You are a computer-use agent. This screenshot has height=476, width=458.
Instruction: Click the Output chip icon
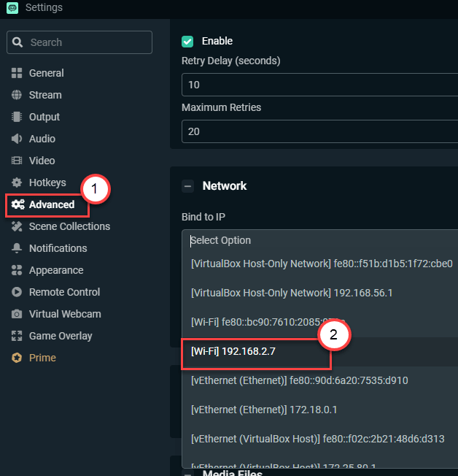[x=17, y=117]
